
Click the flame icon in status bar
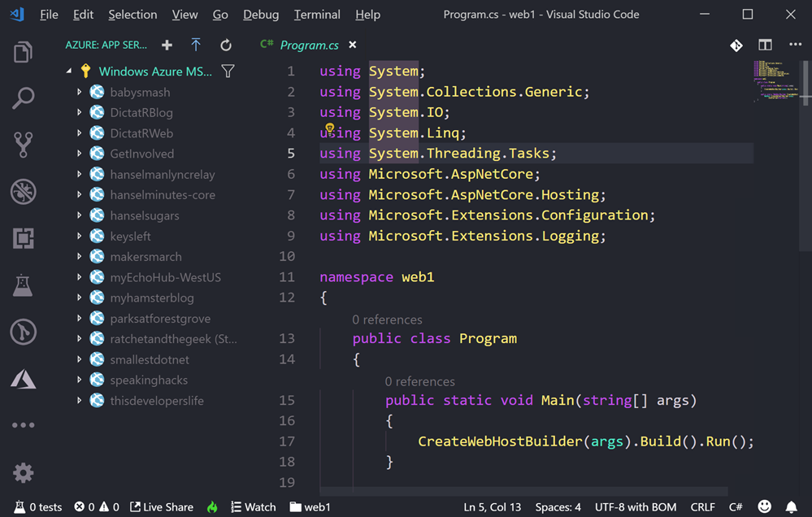[x=212, y=507]
